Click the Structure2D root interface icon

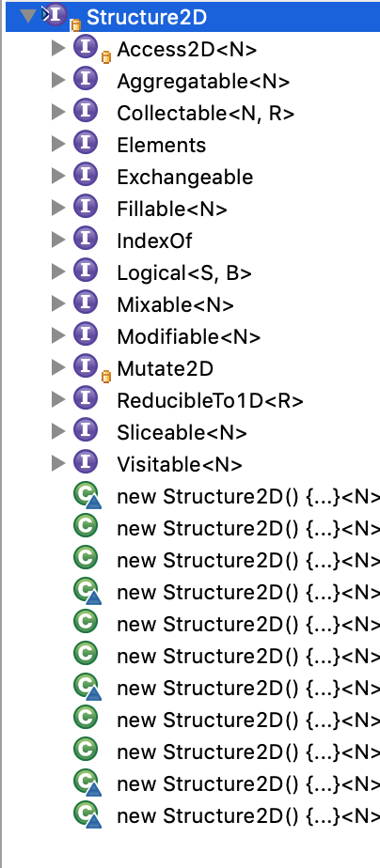point(55,15)
